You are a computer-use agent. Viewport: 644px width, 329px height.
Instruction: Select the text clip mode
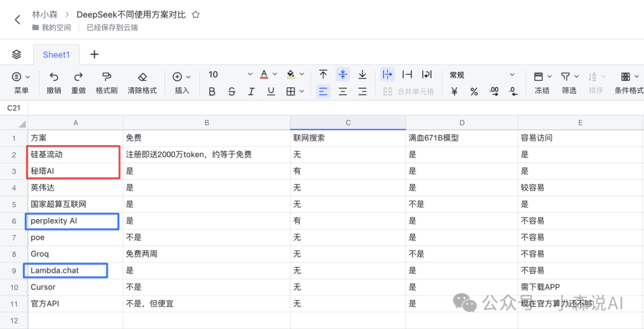point(407,75)
